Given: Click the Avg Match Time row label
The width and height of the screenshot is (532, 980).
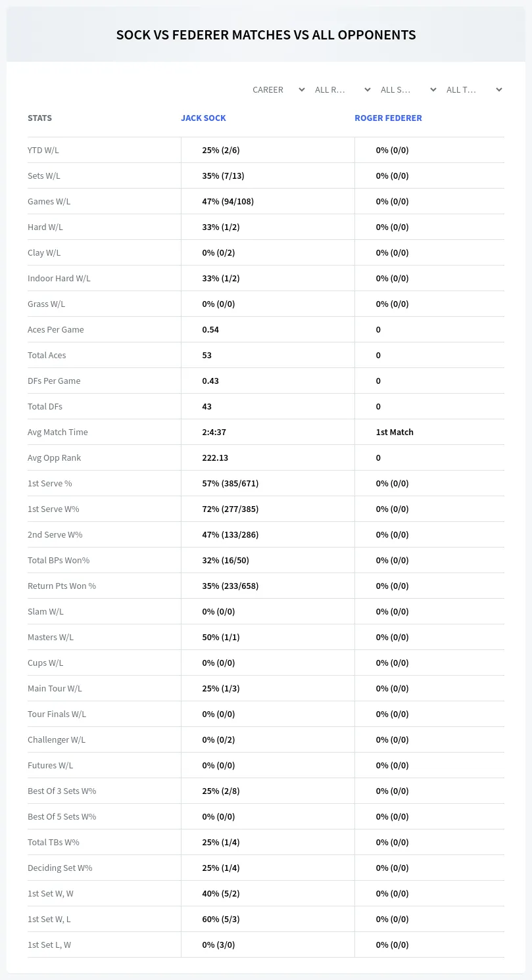Looking at the screenshot, I should point(58,432).
